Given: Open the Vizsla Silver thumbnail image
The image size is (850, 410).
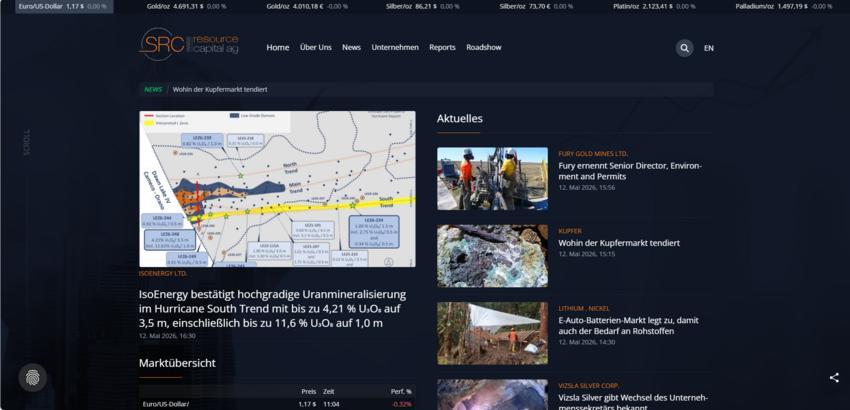Looking at the screenshot, I should pos(492,394).
